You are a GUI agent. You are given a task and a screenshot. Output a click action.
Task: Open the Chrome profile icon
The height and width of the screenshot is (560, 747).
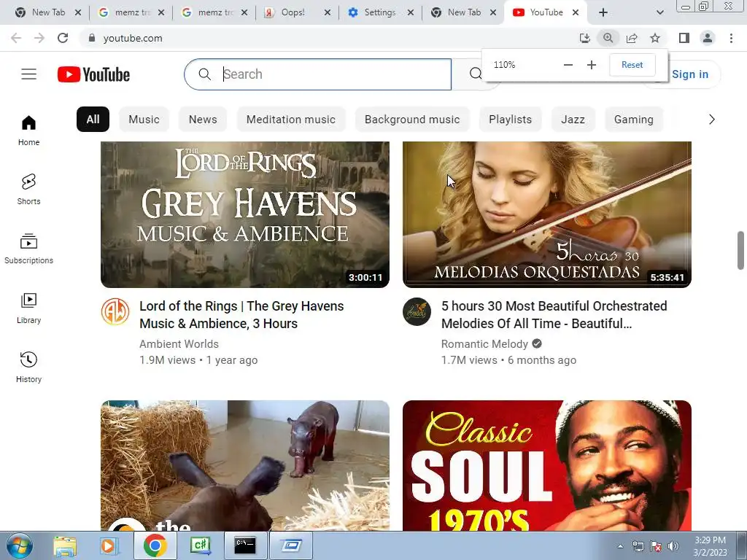(708, 38)
